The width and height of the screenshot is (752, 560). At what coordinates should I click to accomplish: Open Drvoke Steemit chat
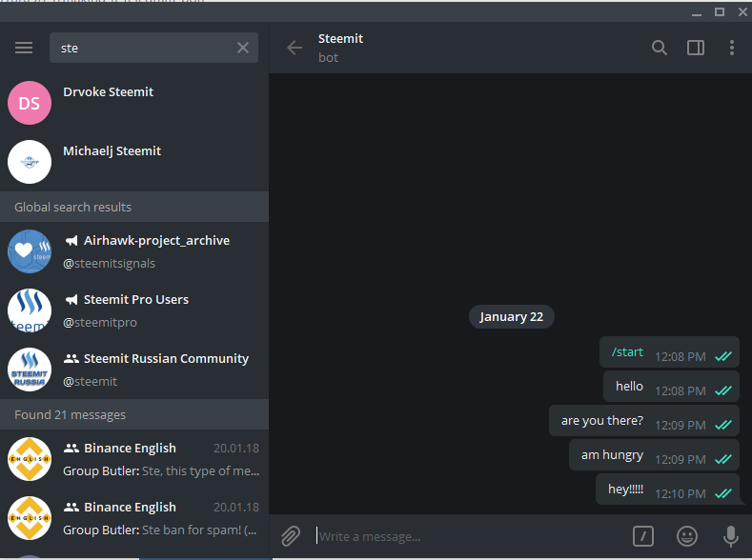[134, 103]
